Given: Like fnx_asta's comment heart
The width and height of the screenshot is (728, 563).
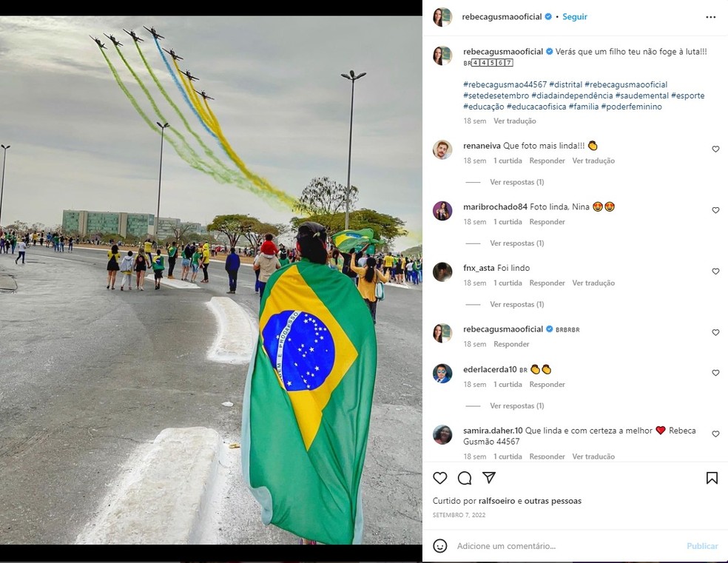Looking at the screenshot, I should 715,271.
